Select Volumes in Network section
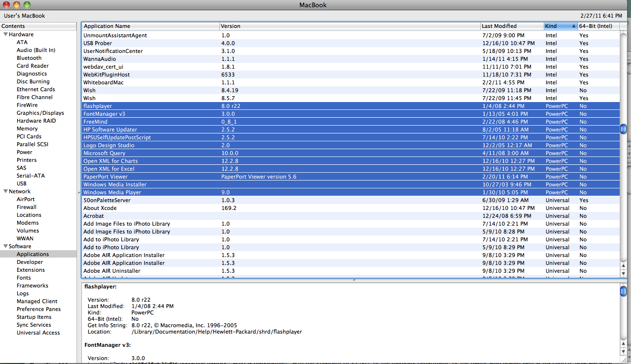 pyautogui.click(x=27, y=231)
